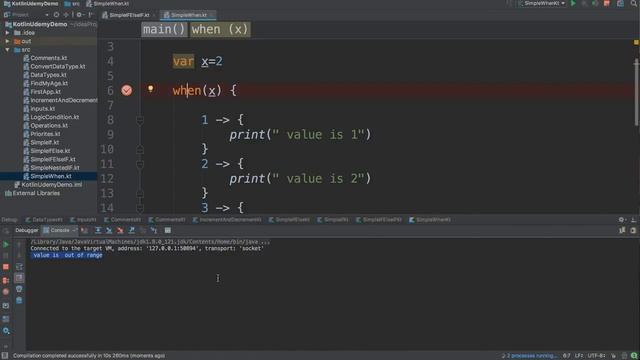Open FindMyAge.kt in project tree
640x360 pixels.
tap(49, 83)
